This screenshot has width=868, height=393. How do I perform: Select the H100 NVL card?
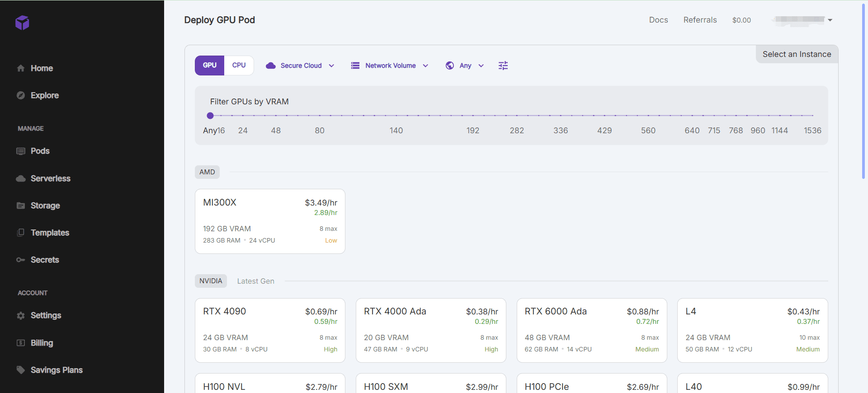pos(270,383)
